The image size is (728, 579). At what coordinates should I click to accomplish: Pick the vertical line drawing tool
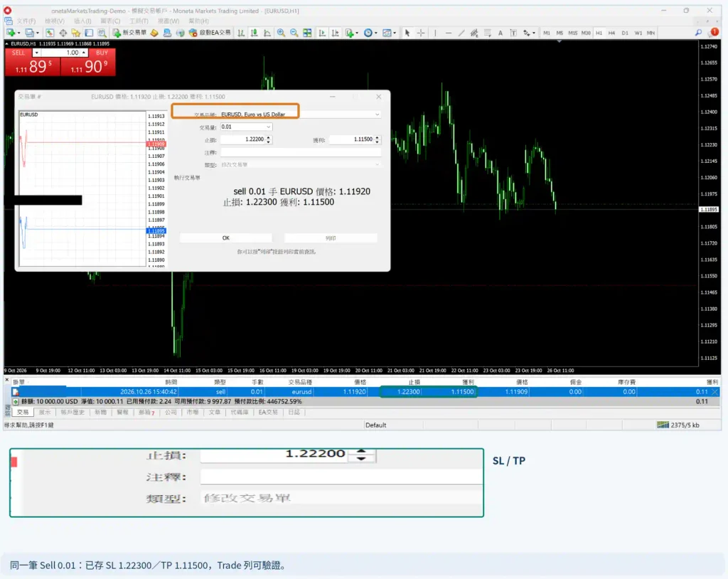point(435,33)
